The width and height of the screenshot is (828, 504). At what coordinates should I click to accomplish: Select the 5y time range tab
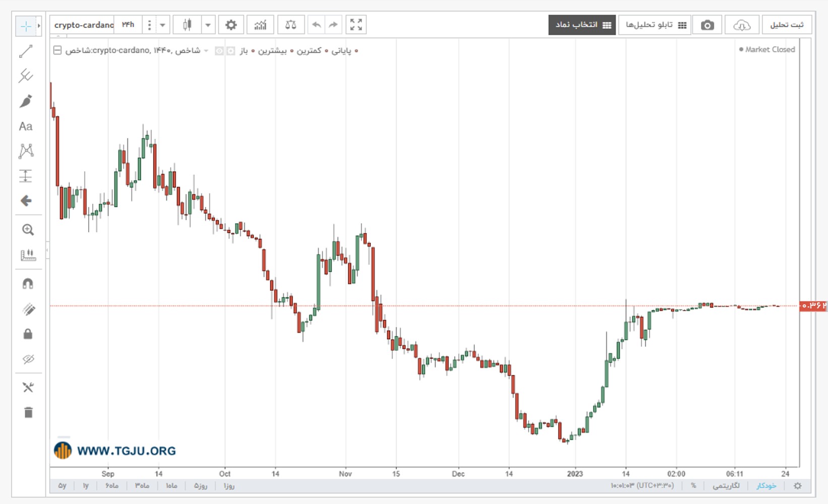point(62,486)
